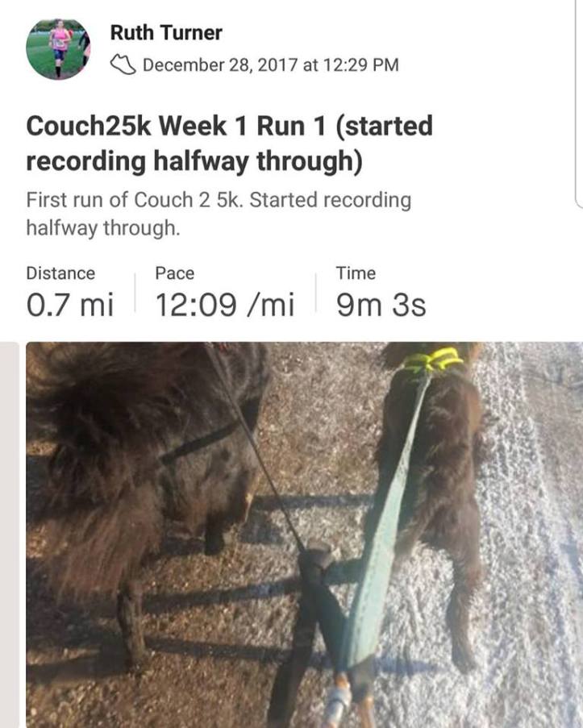Image resolution: width=583 pixels, height=728 pixels.
Task: Click the running shoe activity icon
Action: [x=123, y=64]
